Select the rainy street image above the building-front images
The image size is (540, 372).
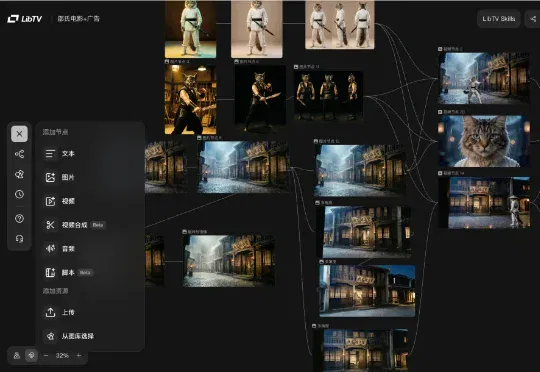click(360, 170)
